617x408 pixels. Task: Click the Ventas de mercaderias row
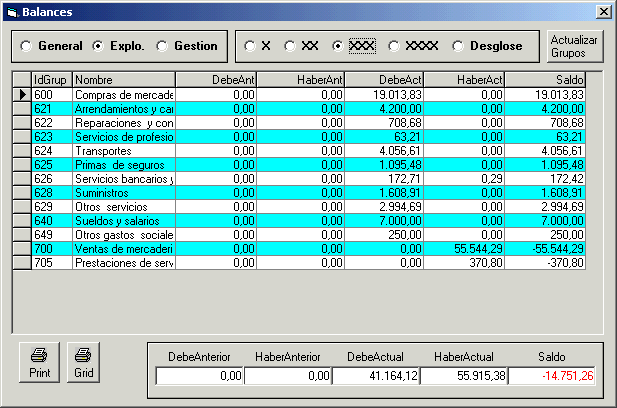point(123,248)
